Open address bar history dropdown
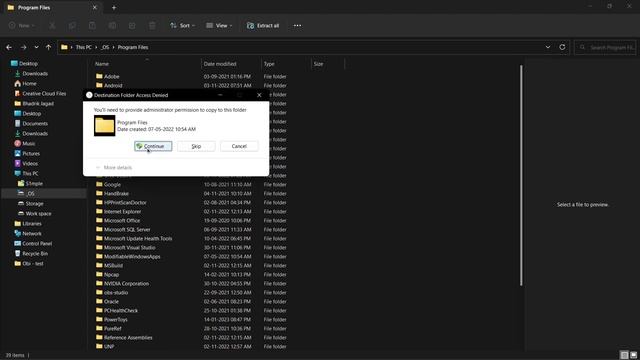 click(x=548, y=47)
